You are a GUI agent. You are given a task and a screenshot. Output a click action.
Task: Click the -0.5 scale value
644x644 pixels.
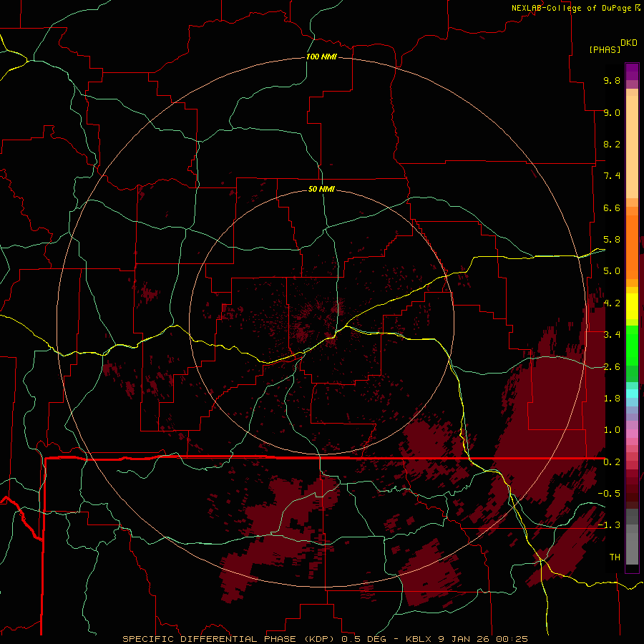click(609, 494)
